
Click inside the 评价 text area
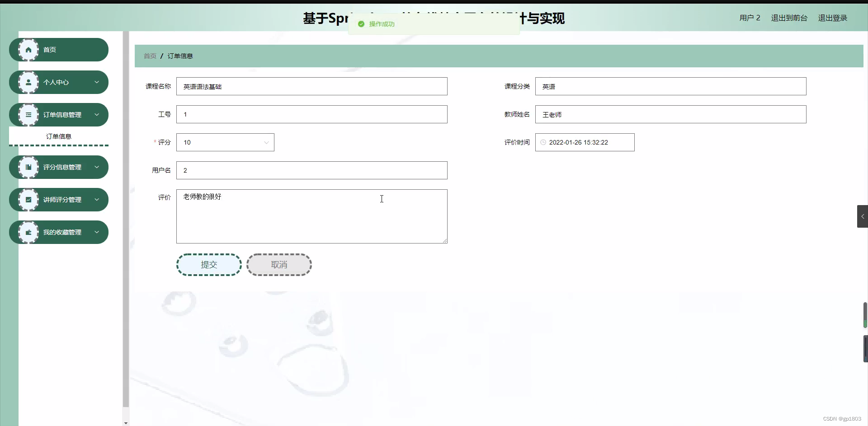click(x=312, y=216)
